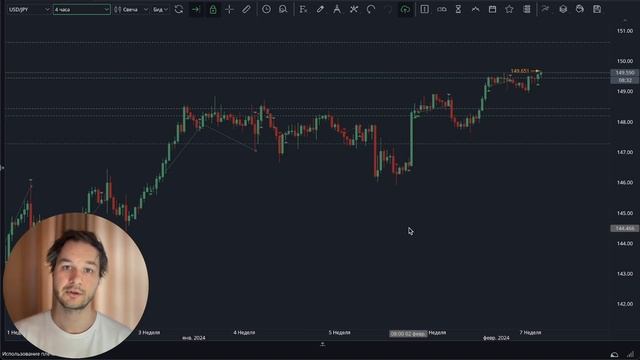
Task: Click the wavy line compare icon
Action: pos(545,9)
